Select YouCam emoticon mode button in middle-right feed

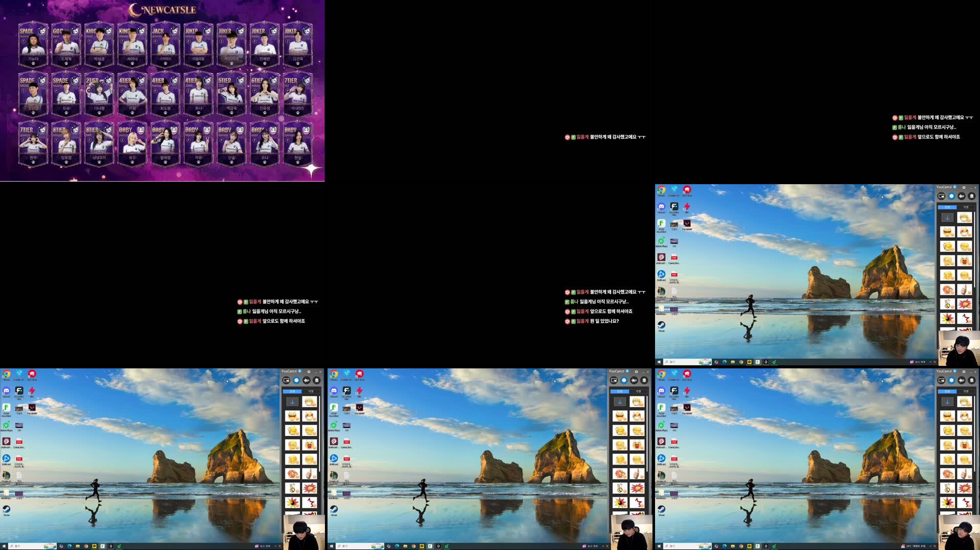coord(951,196)
